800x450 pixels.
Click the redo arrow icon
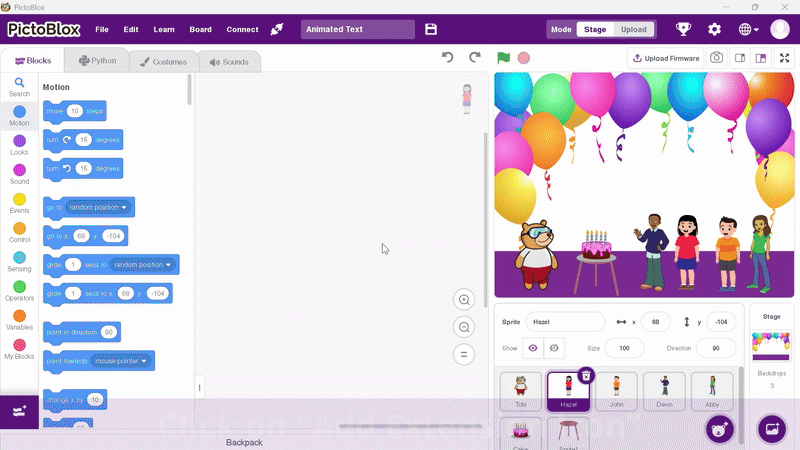point(475,58)
